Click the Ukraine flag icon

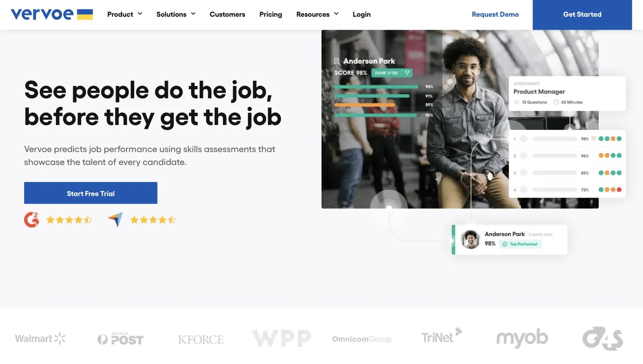(x=85, y=14)
